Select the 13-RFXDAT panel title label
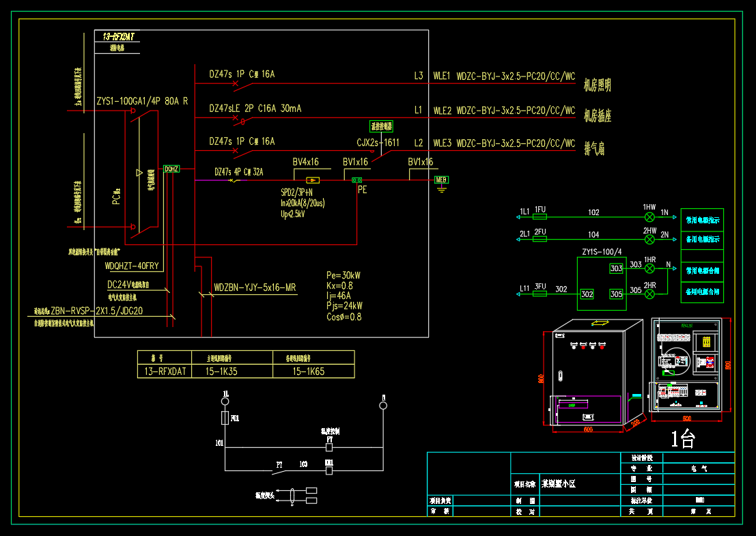Screen dimensions: 756x536 pos(118,37)
